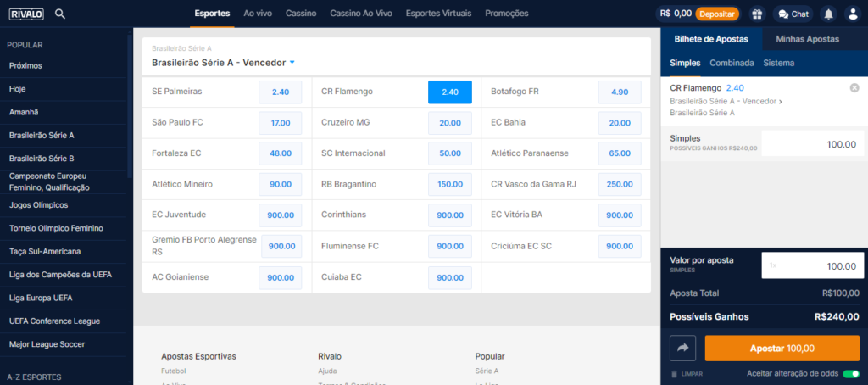868x385 pixels.
Task: Deselect CR Flamengo odds 2.40
Action: [450, 92]
